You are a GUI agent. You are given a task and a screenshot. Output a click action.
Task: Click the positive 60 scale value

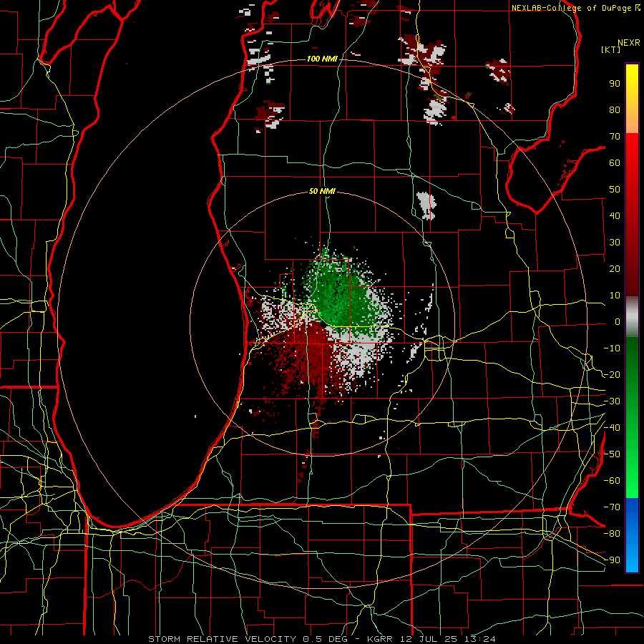pos(615,162)
